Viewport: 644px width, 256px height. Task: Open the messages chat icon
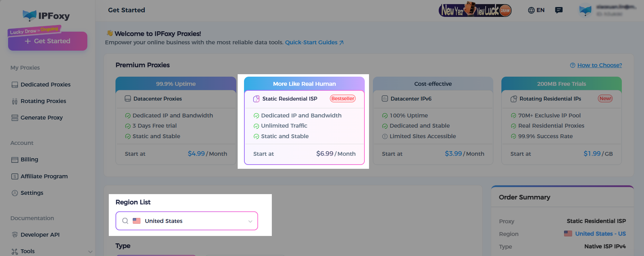coord(559,10)
